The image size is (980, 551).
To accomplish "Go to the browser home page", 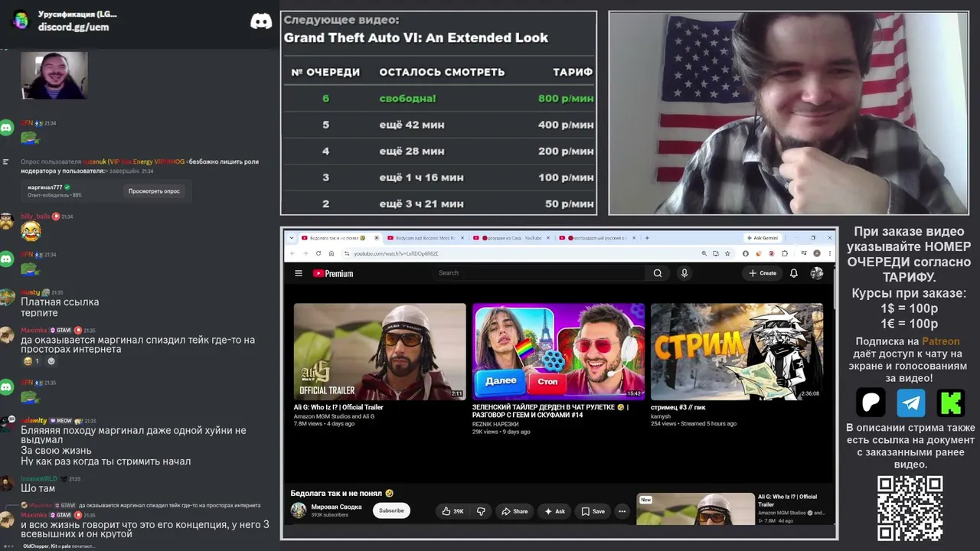I will pos(331,253).
